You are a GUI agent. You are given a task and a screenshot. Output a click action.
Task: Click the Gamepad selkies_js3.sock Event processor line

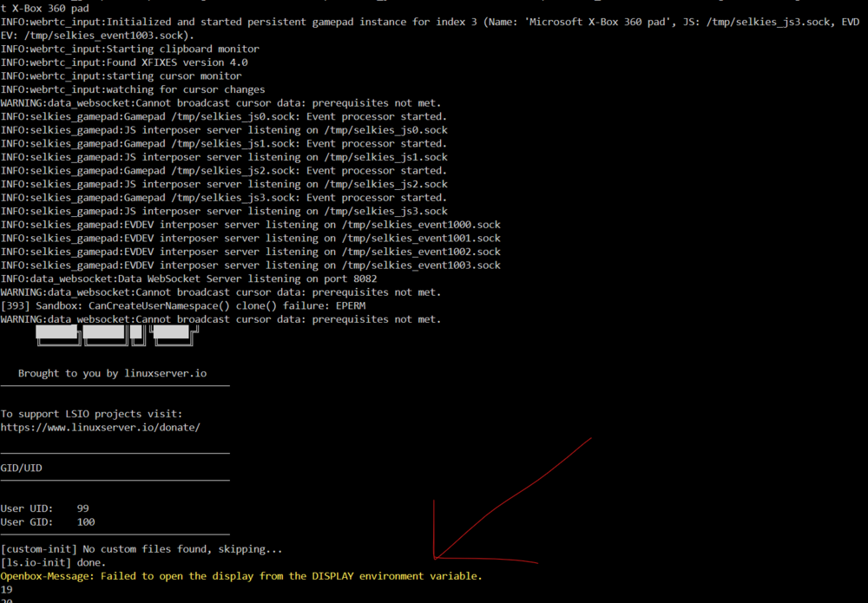224,198
